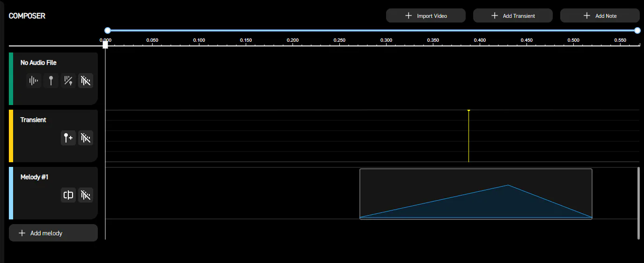Select the melody note block with triangle envelope
This screenshot has height=263, width=644.
(x=476, y=194)
